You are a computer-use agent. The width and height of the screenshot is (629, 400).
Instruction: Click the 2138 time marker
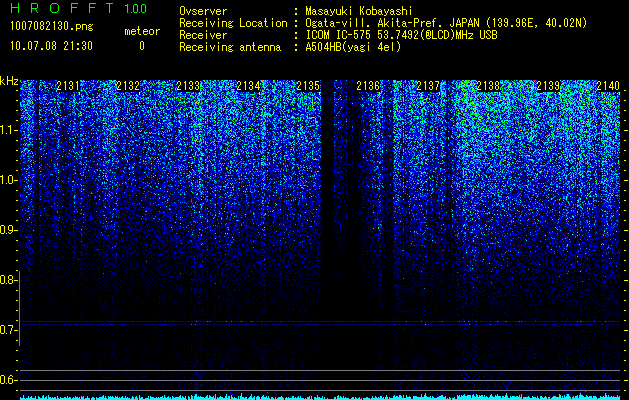click(488, 85)
